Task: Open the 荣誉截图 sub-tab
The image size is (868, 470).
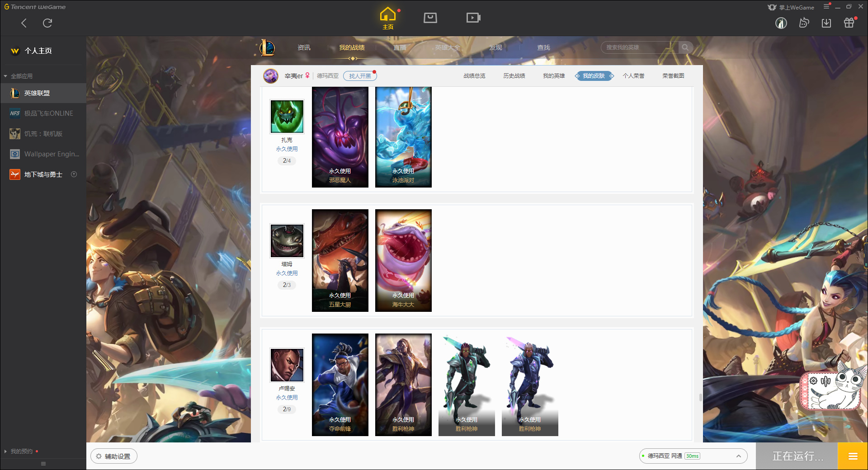Action: coord(673,76)
